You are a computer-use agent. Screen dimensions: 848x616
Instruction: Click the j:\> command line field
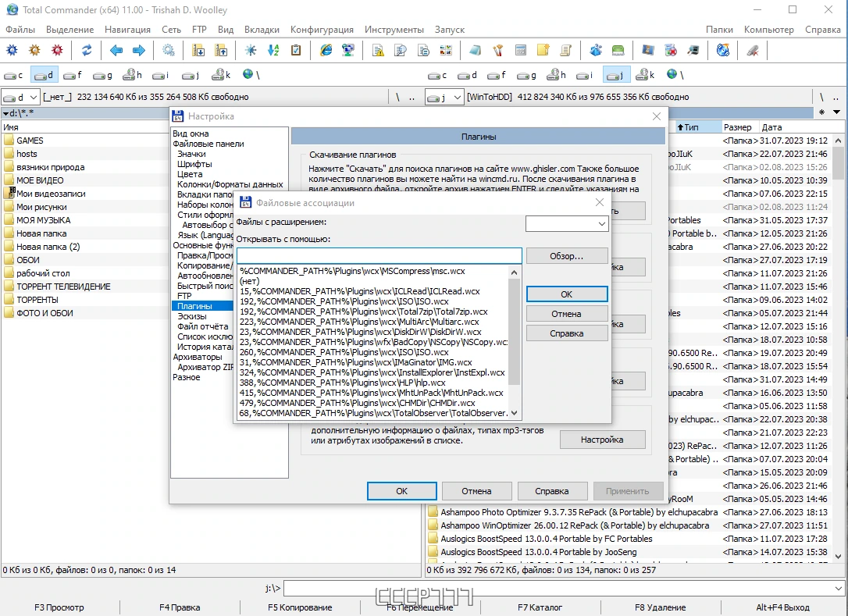point(565,588)
